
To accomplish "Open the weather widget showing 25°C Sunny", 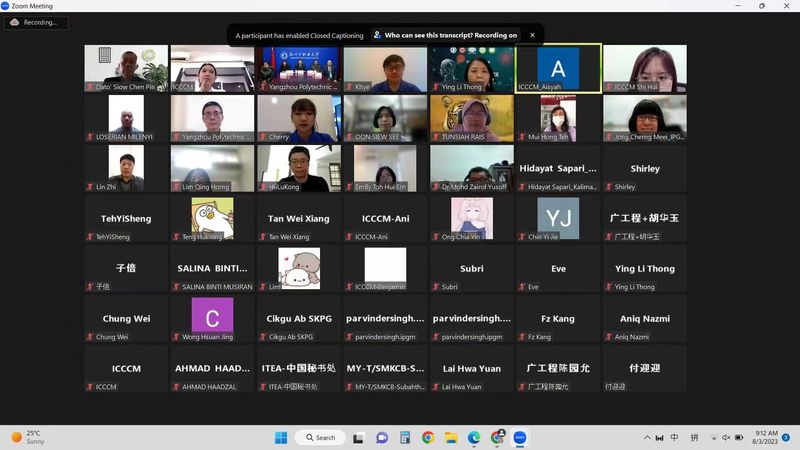I will click(28, 437).
